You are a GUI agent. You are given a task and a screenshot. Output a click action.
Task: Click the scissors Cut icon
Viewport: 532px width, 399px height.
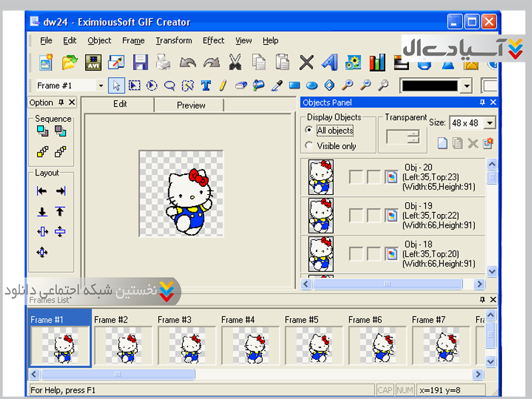235,63
